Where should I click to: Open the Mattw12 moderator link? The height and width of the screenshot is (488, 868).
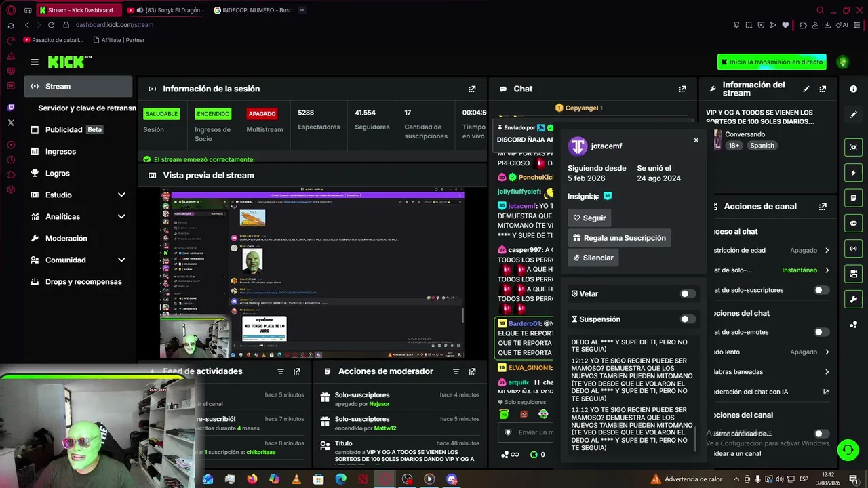pyautogui.click(x=384, y=428)
